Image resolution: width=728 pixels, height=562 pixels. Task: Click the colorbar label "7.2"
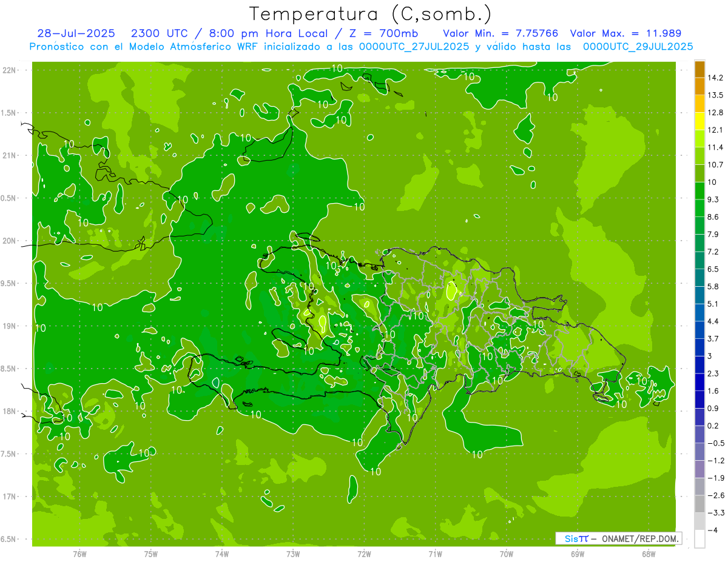[x=713, y=252]
